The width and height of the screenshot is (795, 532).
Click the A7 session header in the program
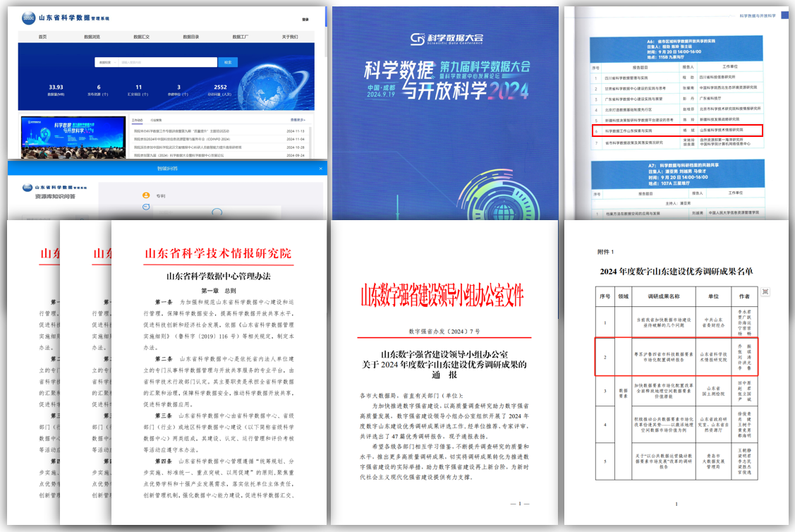click(x=678, y=174)
